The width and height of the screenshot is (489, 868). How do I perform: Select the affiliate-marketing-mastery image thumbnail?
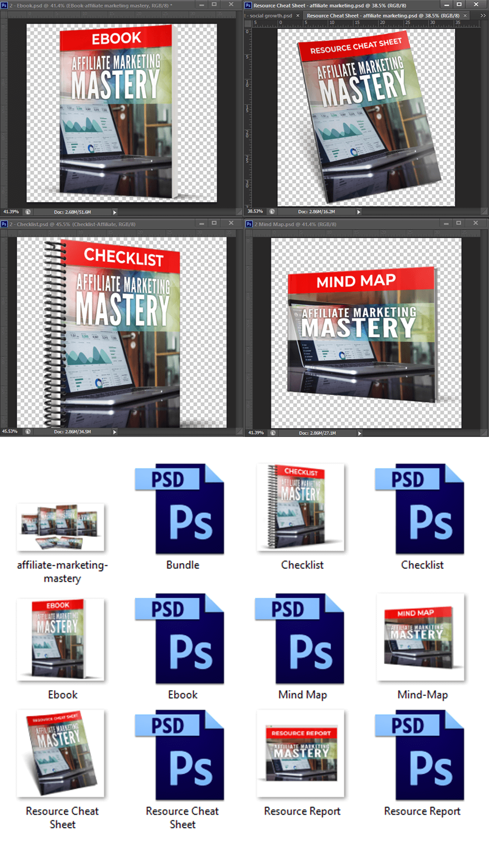coord(61,527)
